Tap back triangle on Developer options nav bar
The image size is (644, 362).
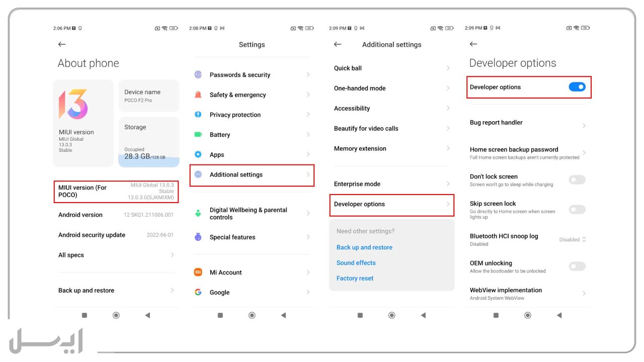pyautogui.click(x=559, y=315)
